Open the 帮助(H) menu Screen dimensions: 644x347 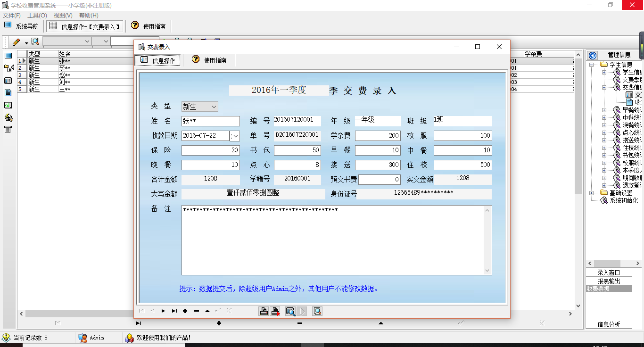coord(89,16)
